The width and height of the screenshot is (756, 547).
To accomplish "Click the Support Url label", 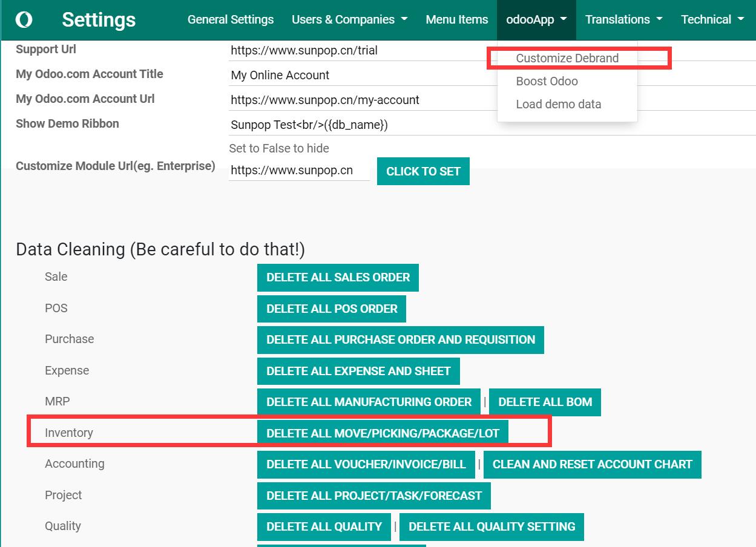I will 46,50.
